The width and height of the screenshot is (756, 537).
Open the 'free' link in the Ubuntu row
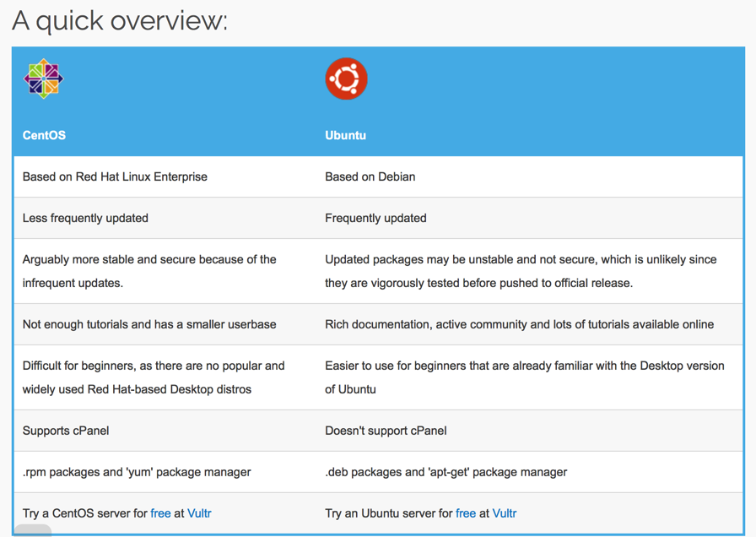click(x=466, y=513)
